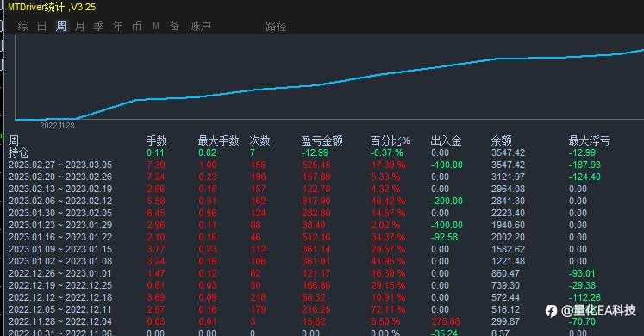This screenshot has height=336, width=644.
Task: Switch to the 季 quarterly tab
Action: pyautogui.click(x=98, y=27)
